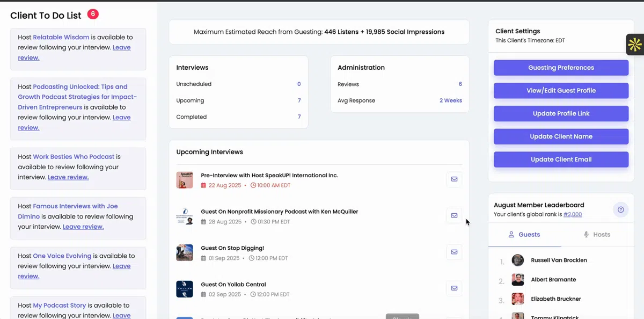Open the Stop Digging! podcast thumbnail
Viewport: 644px width, 319px height.
185,252
